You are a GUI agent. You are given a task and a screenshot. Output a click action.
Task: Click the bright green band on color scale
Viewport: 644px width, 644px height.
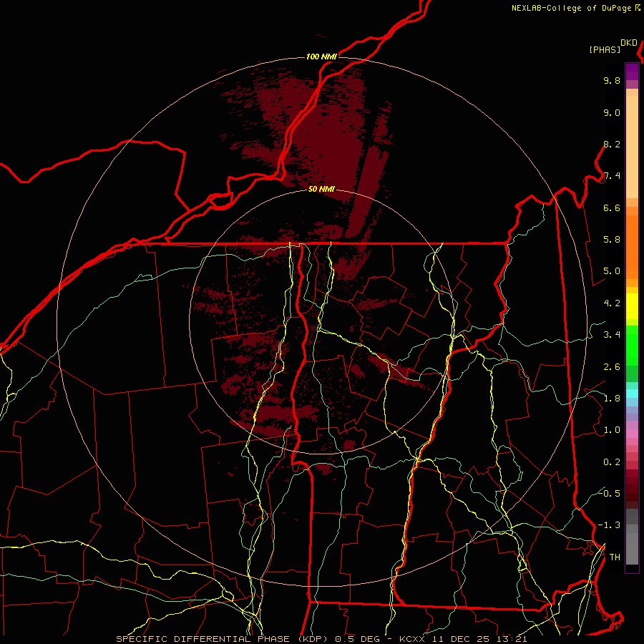pyautogui.click(x=632, y=345)
